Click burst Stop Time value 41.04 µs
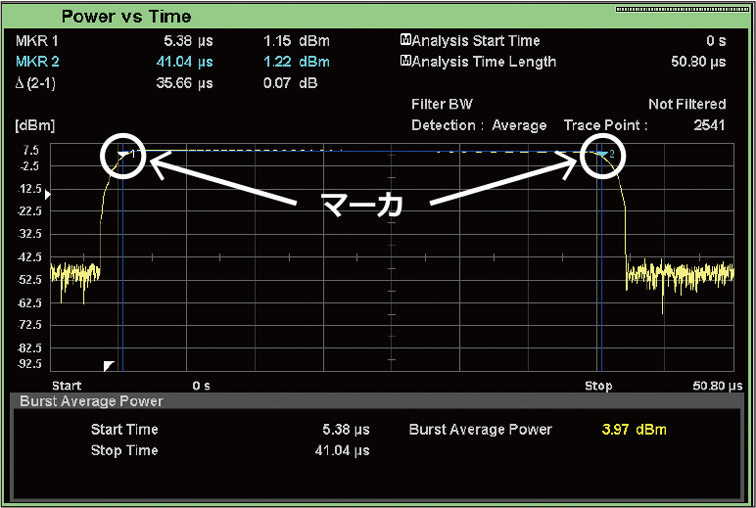Screen dimensions: 756x508 [x=342, y=450]
